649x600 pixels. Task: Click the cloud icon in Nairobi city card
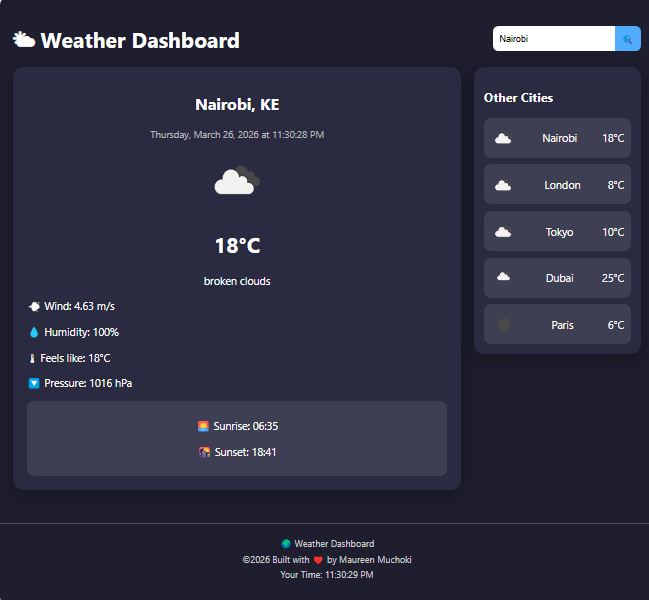coord(504,138)
